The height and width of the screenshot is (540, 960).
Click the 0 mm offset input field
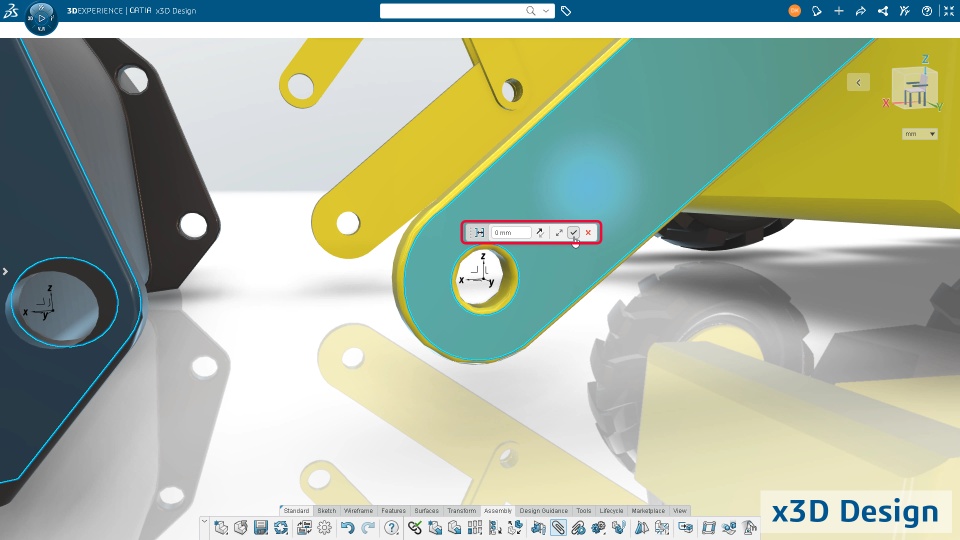click(x=511, y=233)
